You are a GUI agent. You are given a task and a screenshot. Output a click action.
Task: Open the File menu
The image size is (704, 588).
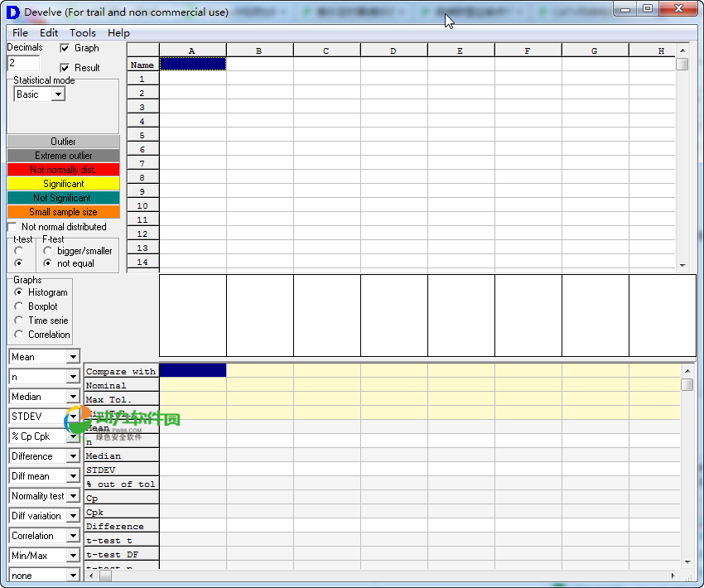(20, 33)
